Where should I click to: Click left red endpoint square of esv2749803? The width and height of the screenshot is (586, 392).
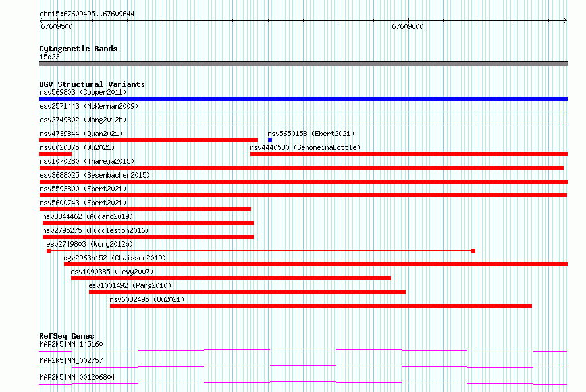point(49,251)
